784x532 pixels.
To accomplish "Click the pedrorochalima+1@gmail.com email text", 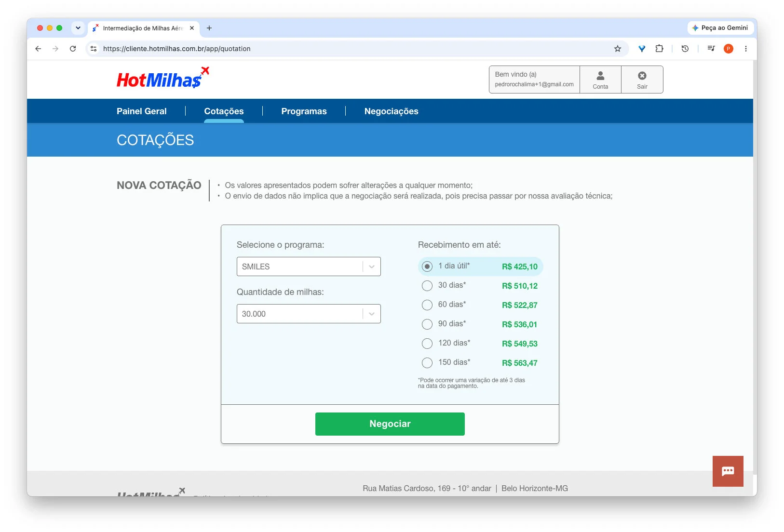I will click(534, 84).
